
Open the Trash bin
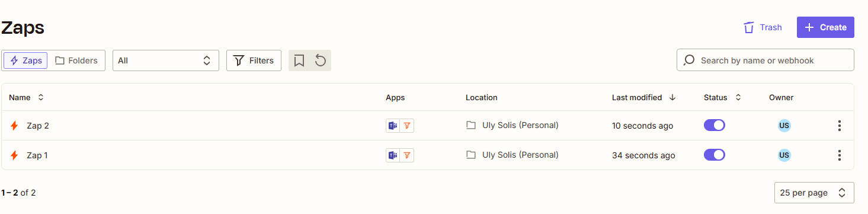coord(763,27)
